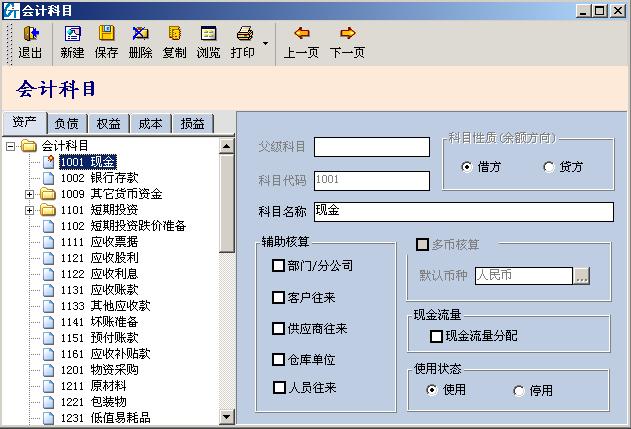
Task: Open the print dropdown arrow beside 打印
Action: tap(266, 43)
